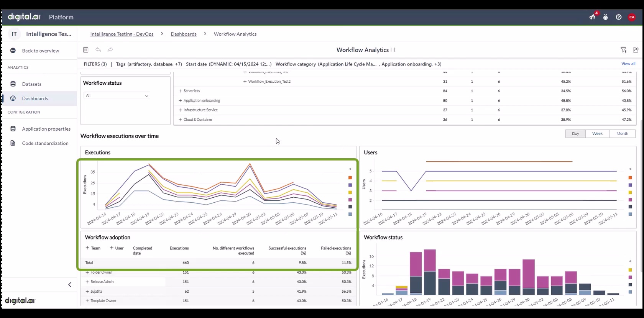Viewport: 644px width, 318px height.
Task: Collapse the left sidebar with the chevron
Action: coord(70,285)
